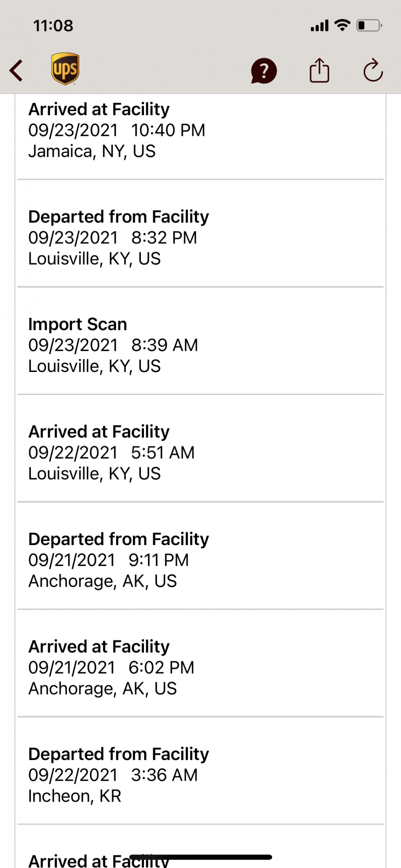Screen dimensions: 401x868
Task: Tap Arrived at Facility Anchorage 6:02 PM entry
Action: [x=200, y=667]
